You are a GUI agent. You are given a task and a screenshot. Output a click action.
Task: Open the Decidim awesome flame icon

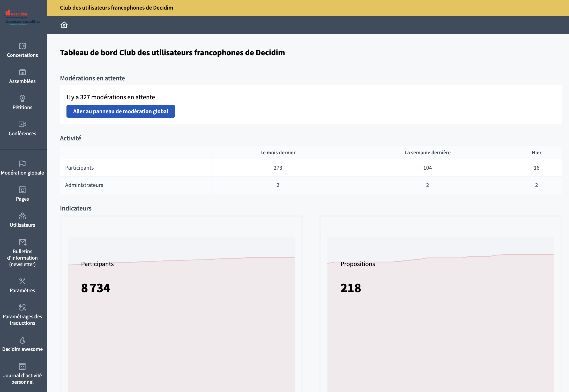pyautogui.click(x=23, y=340)
